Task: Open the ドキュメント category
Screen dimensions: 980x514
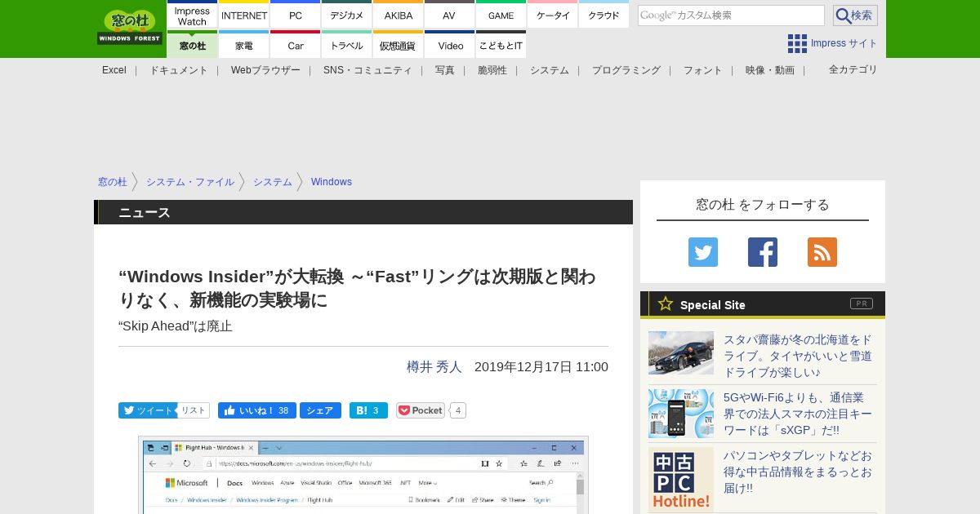Action: (x=179, y=70)
